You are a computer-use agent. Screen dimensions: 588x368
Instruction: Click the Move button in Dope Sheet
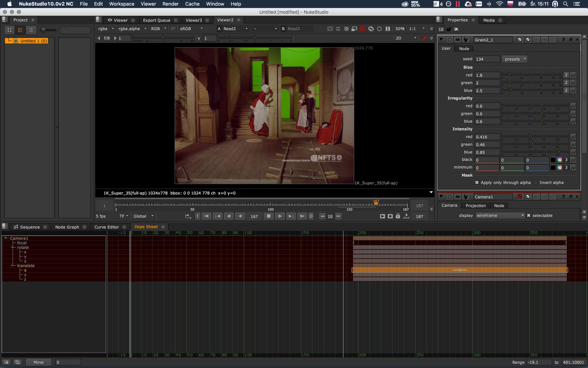click(x=38, y=362)
